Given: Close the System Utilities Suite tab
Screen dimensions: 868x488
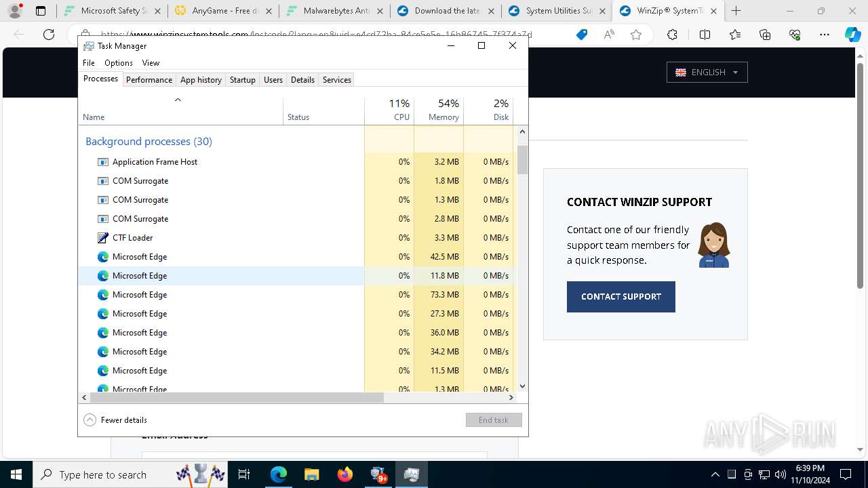Looking at the screenshot, I should click(x=602, y=11).
